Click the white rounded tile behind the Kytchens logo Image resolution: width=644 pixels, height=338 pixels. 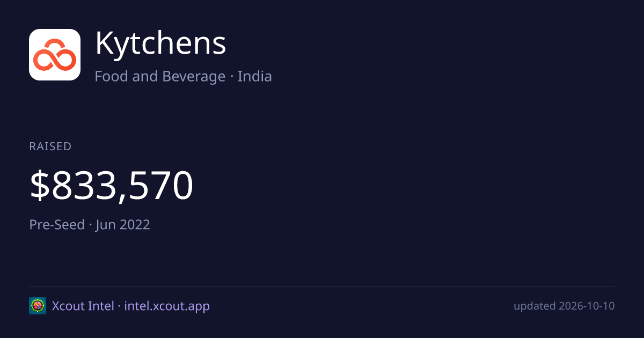[x=55, y=55]
